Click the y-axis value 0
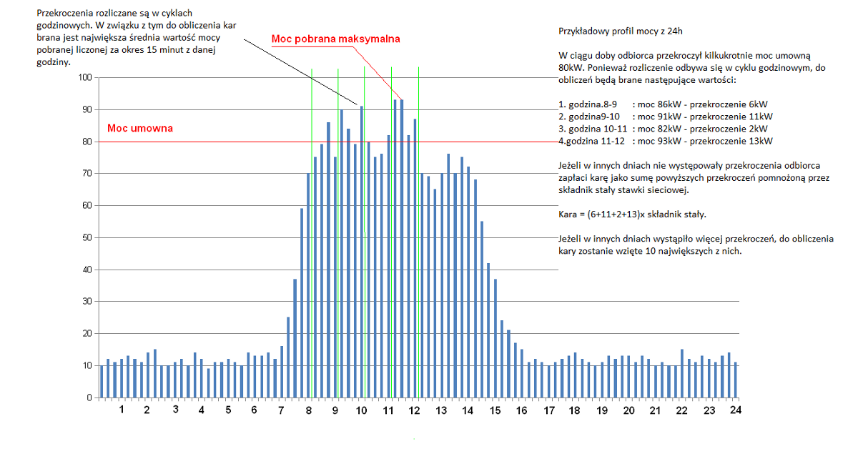 click(91, 398)
